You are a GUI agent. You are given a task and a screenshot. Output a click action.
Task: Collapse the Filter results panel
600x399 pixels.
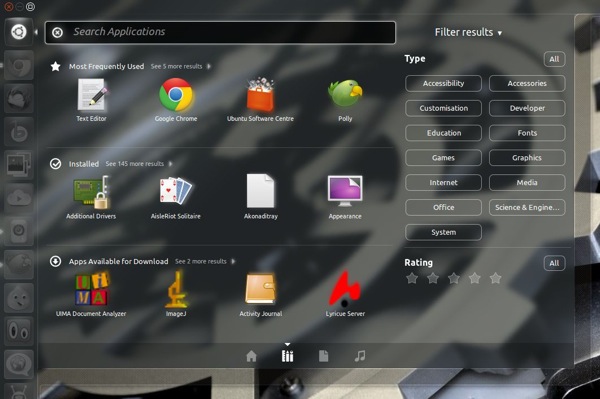[468, 33]
